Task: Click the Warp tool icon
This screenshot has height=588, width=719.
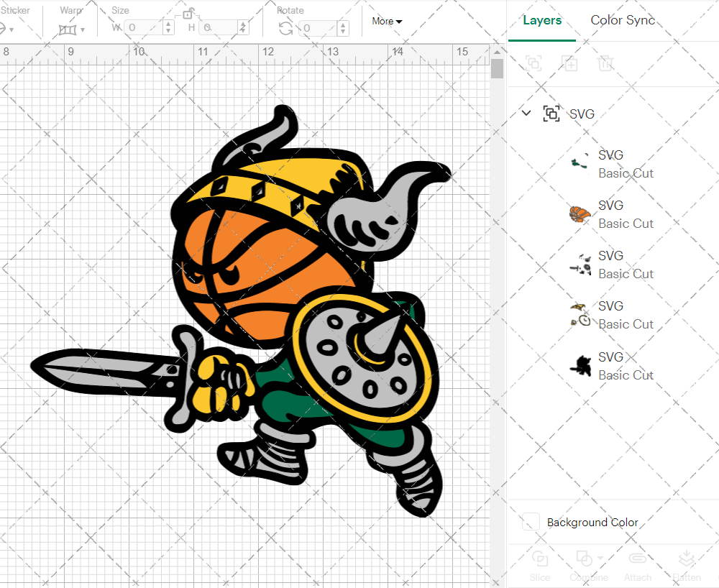Action: click(x=68, y=29)
